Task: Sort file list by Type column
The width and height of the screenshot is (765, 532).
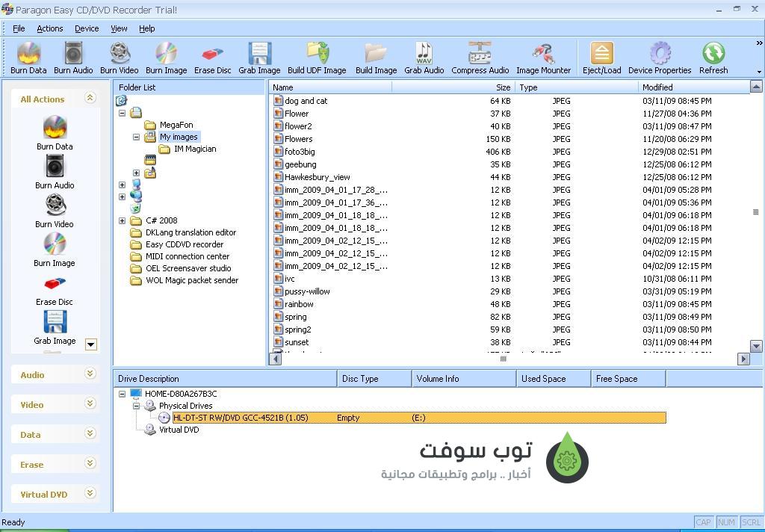Action: click(576, 87)
